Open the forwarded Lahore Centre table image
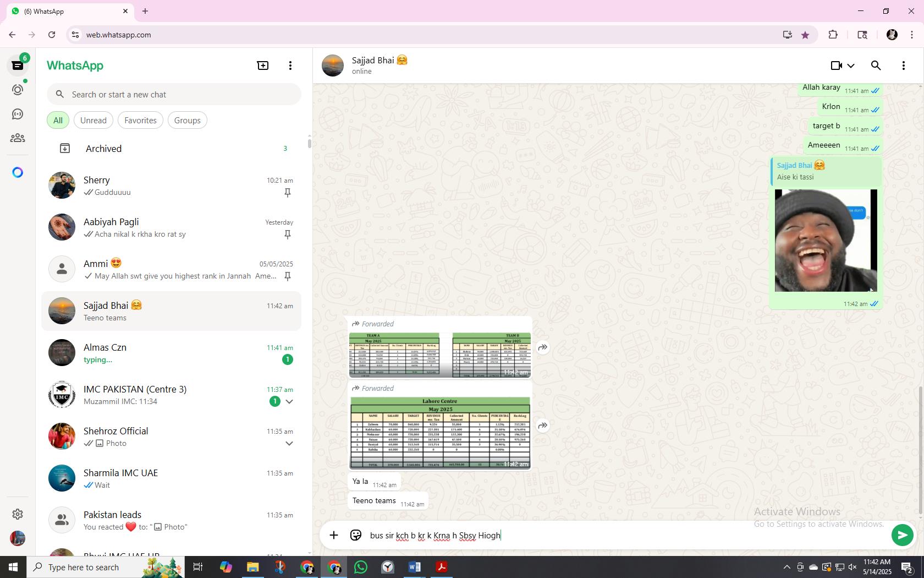This screenshot has height=578, width=924. coord(440,433)
